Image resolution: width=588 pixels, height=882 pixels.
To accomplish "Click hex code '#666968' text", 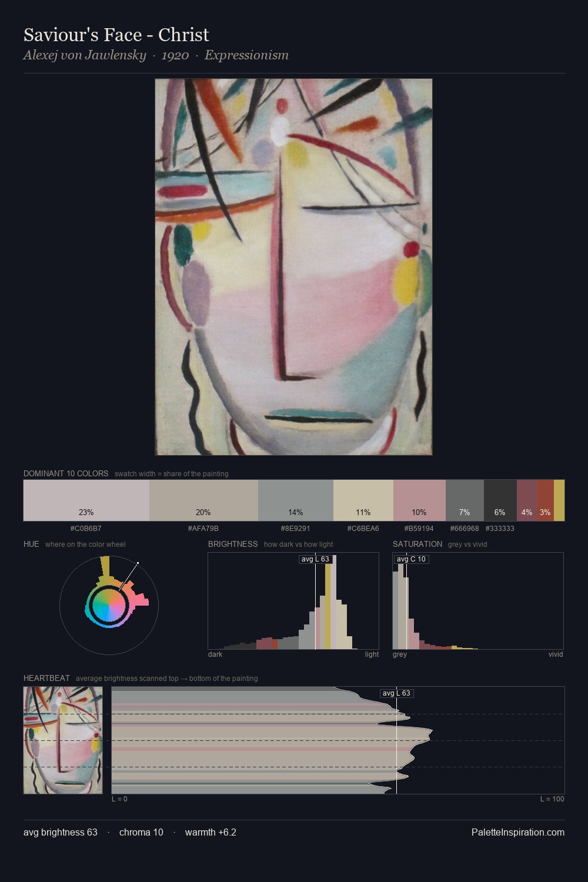I will tap(465, 528).
